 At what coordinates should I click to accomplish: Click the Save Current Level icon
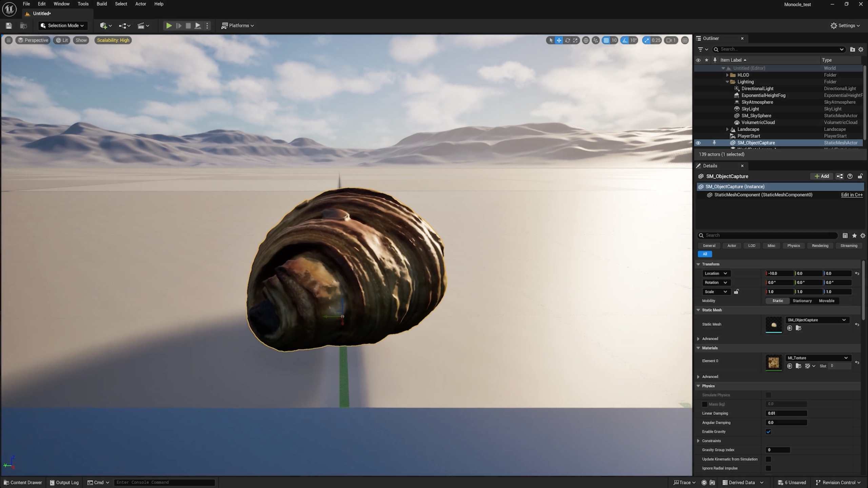pyautogui.click(x=8, y=25)
